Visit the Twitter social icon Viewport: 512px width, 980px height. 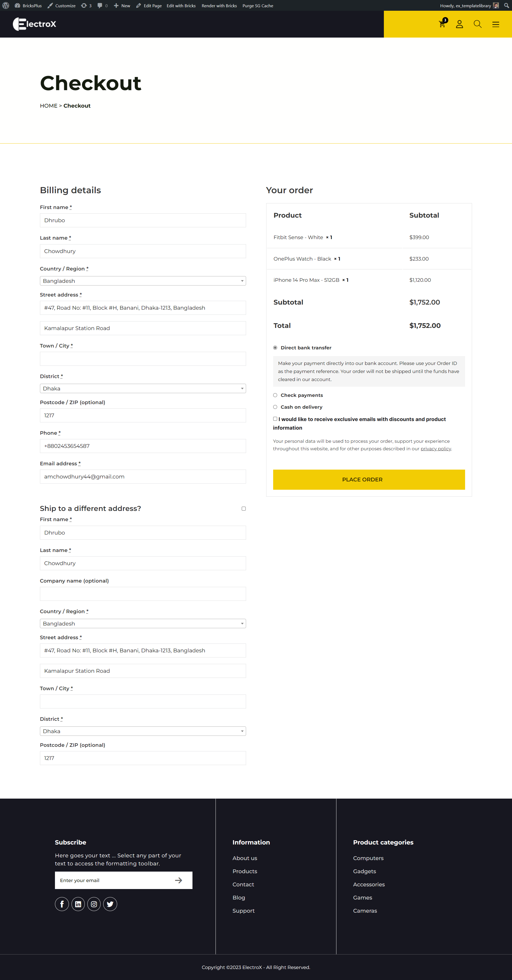(110, 904)
